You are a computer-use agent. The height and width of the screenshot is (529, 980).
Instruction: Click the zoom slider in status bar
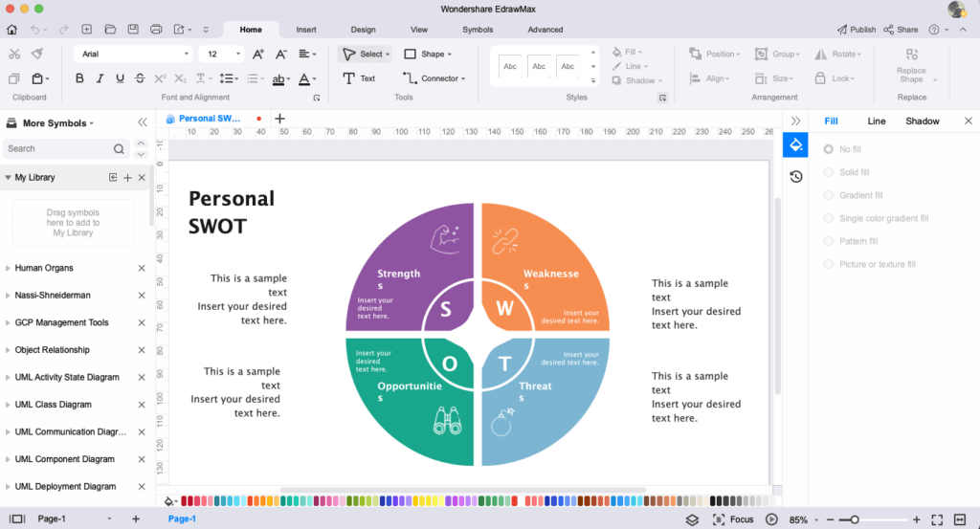[855, 519]
